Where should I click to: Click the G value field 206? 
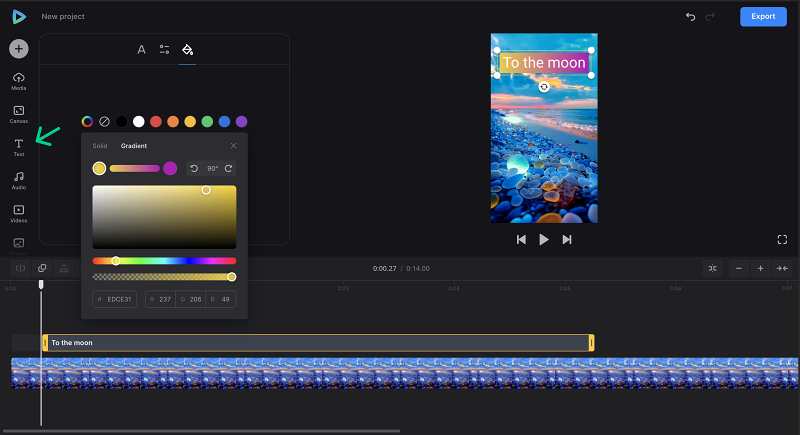[191, 299]
